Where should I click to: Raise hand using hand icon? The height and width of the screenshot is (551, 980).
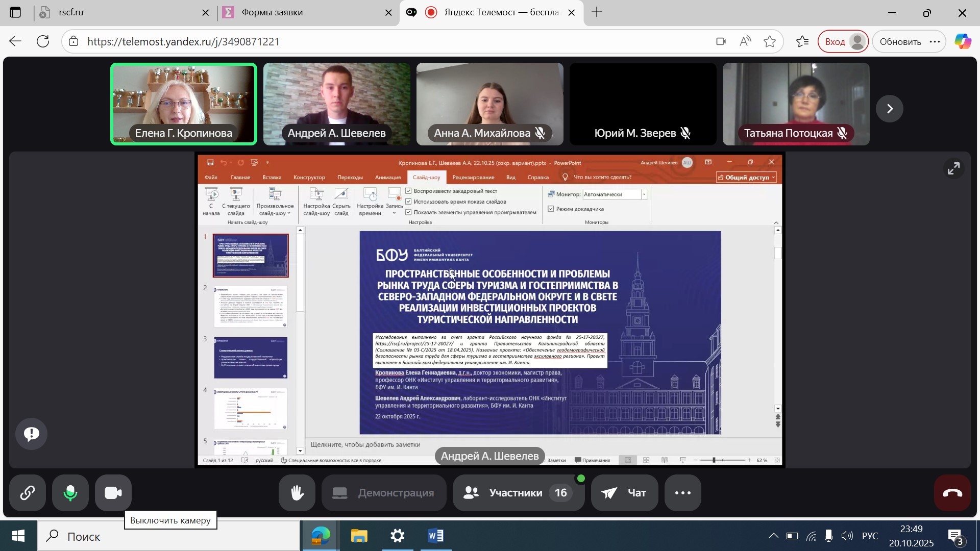point(297,493)
